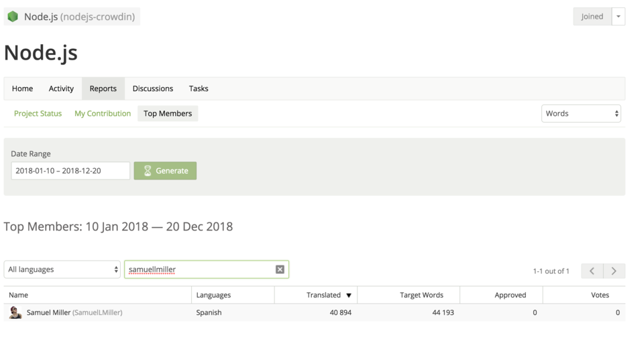
Task: Click the Generate report button
Action: 165,171
